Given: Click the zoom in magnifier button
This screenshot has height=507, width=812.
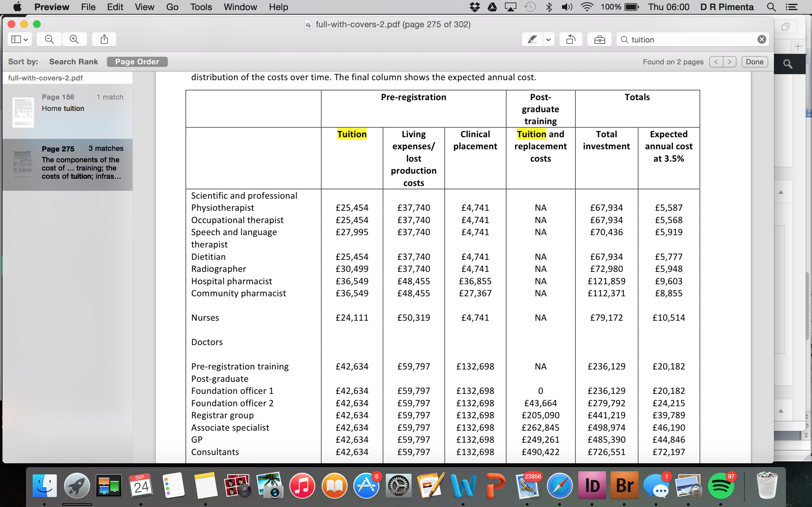Looking at the screenshot, I should click(x=74, y=40).
